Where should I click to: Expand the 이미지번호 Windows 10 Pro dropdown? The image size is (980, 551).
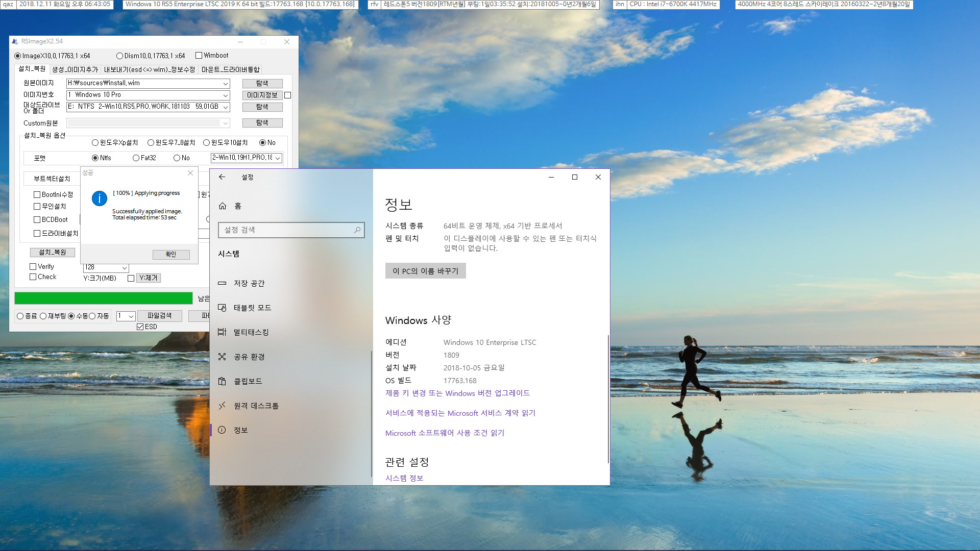click(x=225, y=95)
